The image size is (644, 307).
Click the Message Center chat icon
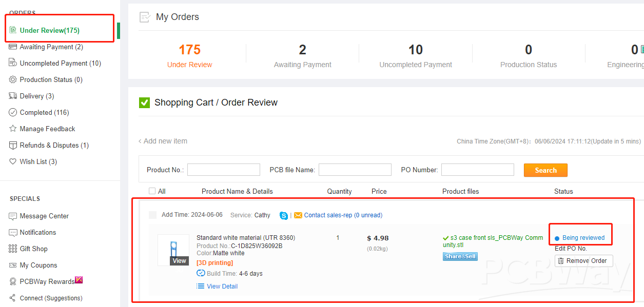(13, 216)
